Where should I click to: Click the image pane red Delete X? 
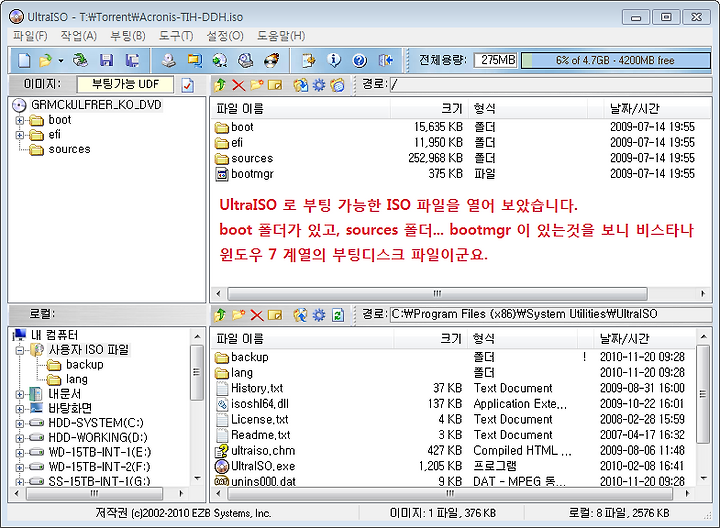click(x=238, y=85)
